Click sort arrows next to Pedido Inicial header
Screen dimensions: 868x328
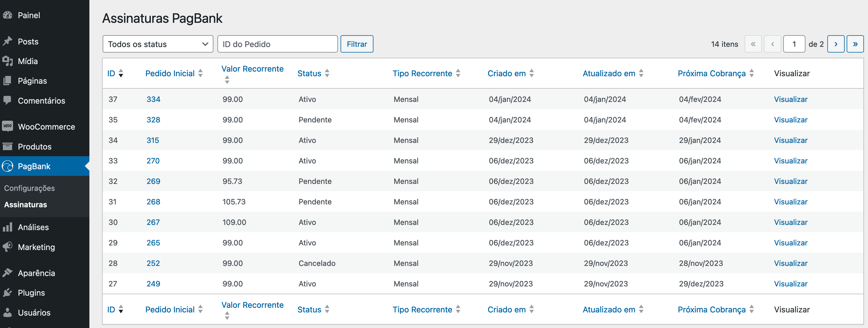pyautogui.click(x=200, y=73)
